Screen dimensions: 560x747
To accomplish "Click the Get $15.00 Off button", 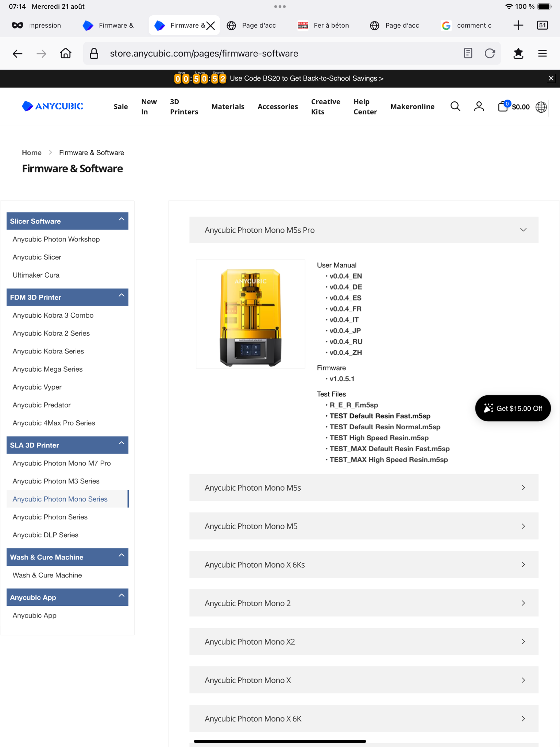I will [x=513, y=409].
